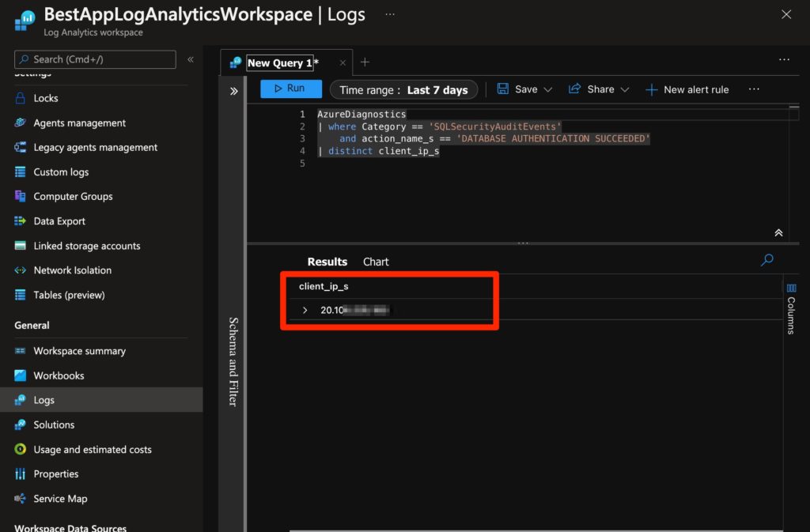Viewport: 810px width, 532px height.
Task: Open the header ellipsis beside Logs title
Action: pyautogui.click(x=390, y=14)
